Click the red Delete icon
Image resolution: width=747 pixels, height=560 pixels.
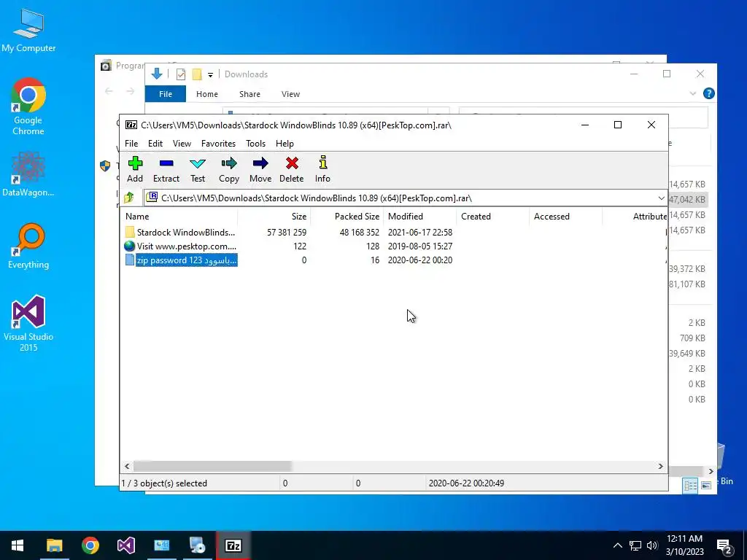292,169
